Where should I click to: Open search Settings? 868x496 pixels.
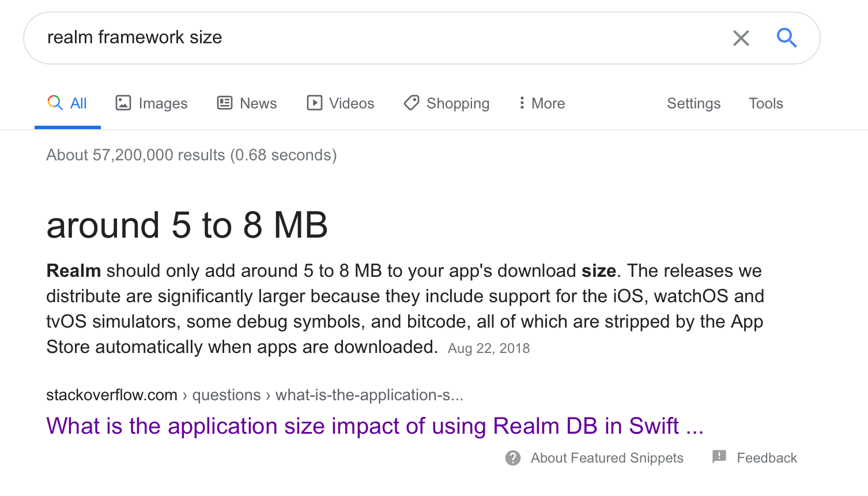click(693, 103)
